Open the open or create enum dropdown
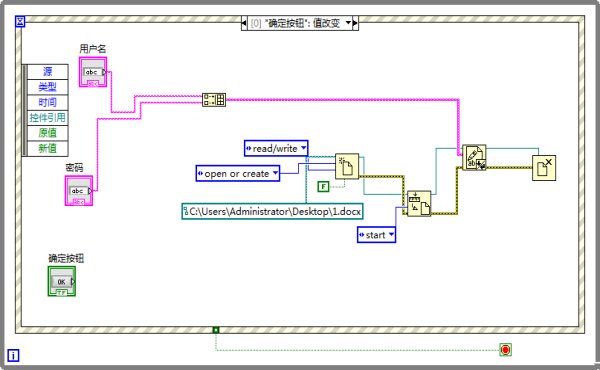The image size is (600, 370). [x=238, y=173]
